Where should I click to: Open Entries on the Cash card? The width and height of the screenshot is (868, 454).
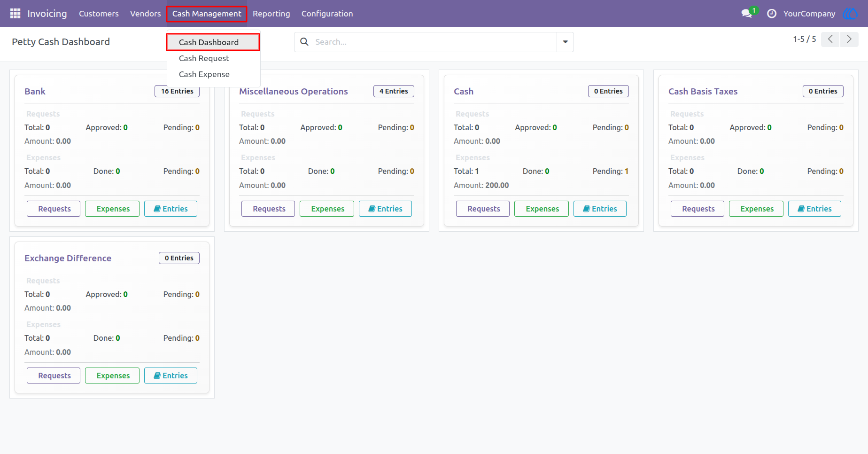[600, 209]
